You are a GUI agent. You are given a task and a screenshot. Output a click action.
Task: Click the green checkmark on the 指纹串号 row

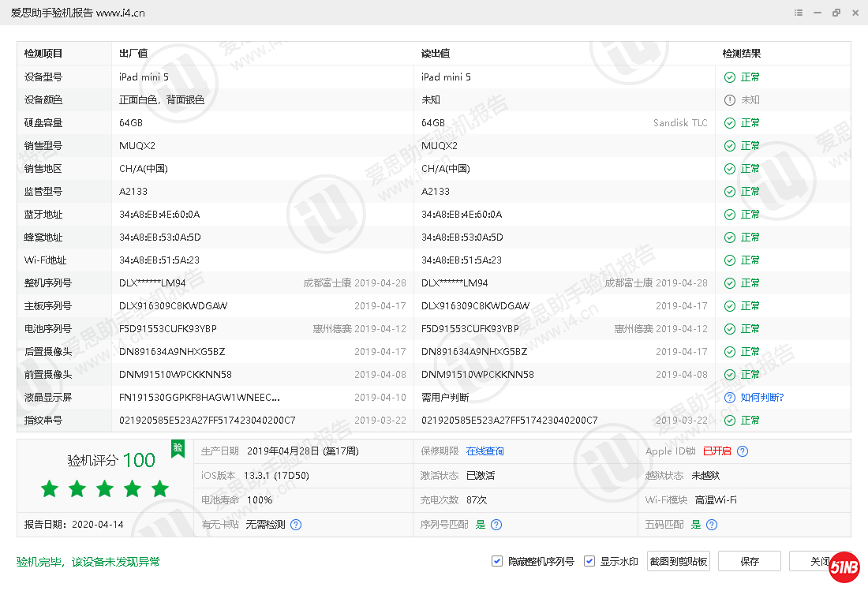coord(728,421)
